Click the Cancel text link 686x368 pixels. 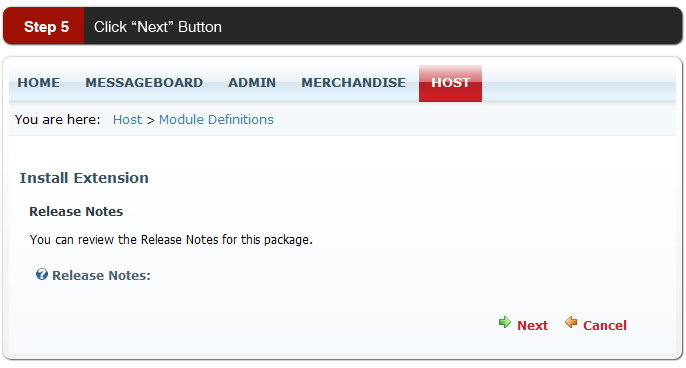[605, 326]
